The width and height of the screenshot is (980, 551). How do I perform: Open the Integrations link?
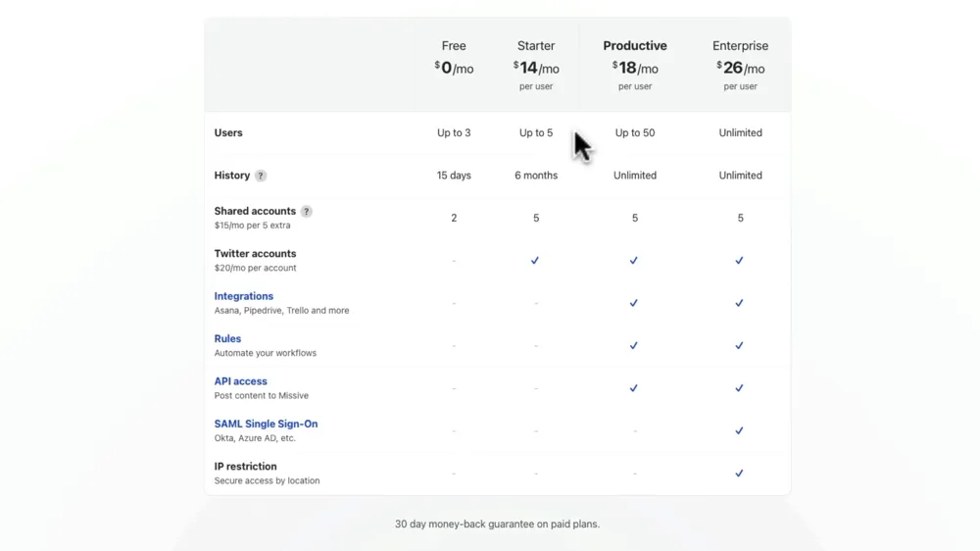[x=244, y=296]
